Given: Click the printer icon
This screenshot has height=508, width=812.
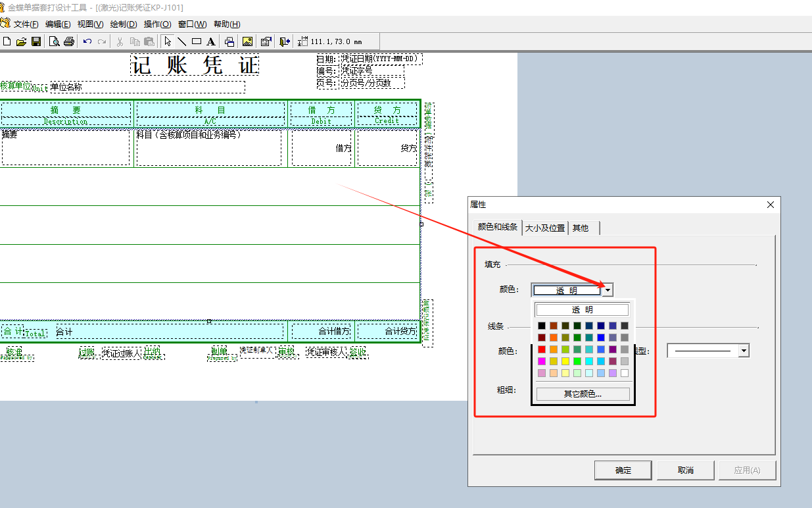Looking at the screenshot, I should pos(68,41).
